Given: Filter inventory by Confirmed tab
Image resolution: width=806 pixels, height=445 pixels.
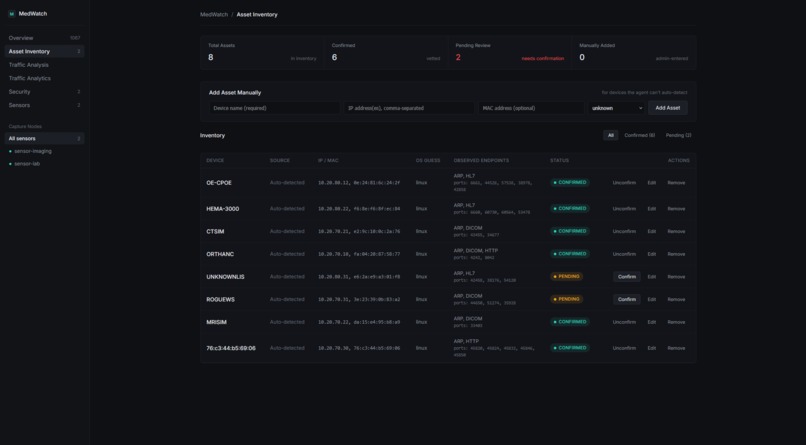Looking at the screenshot, I should [639, 135].
